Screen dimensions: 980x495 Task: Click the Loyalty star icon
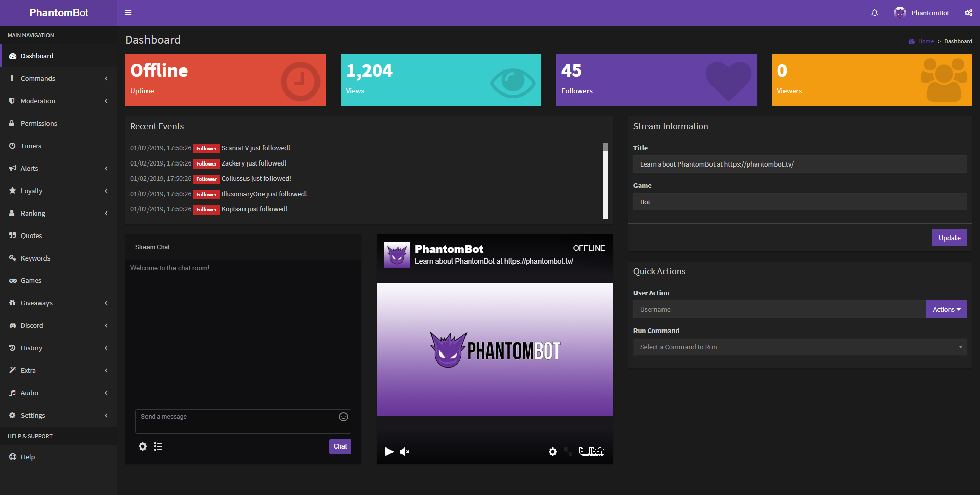(13, 191)
